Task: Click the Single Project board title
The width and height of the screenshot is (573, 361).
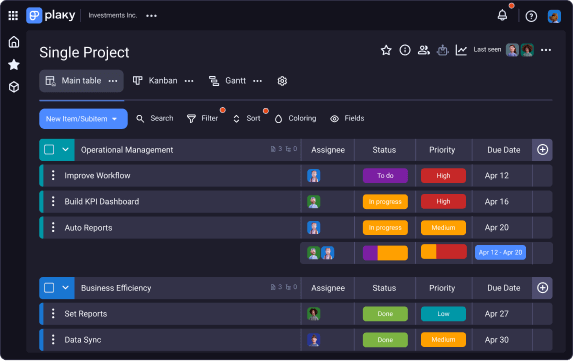Action: coord(84,52)
